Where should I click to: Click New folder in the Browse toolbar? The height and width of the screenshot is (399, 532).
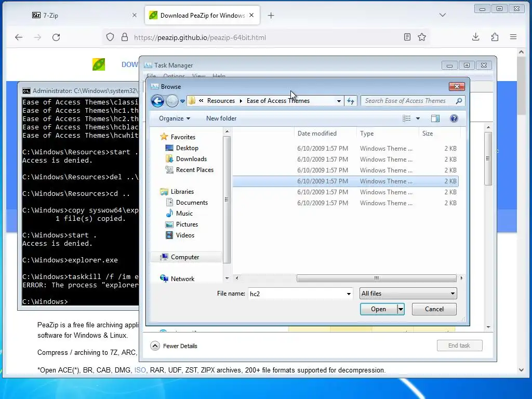point(221,118)
